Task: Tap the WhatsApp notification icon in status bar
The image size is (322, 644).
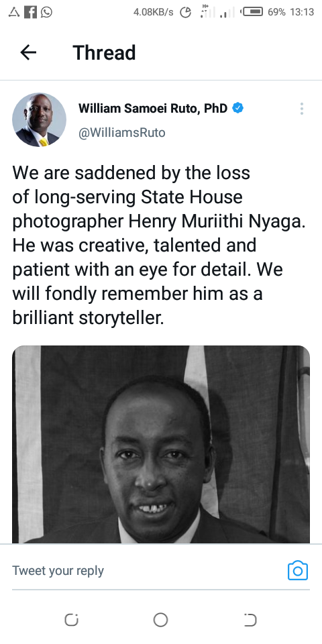Action: [x=46, y=12]
